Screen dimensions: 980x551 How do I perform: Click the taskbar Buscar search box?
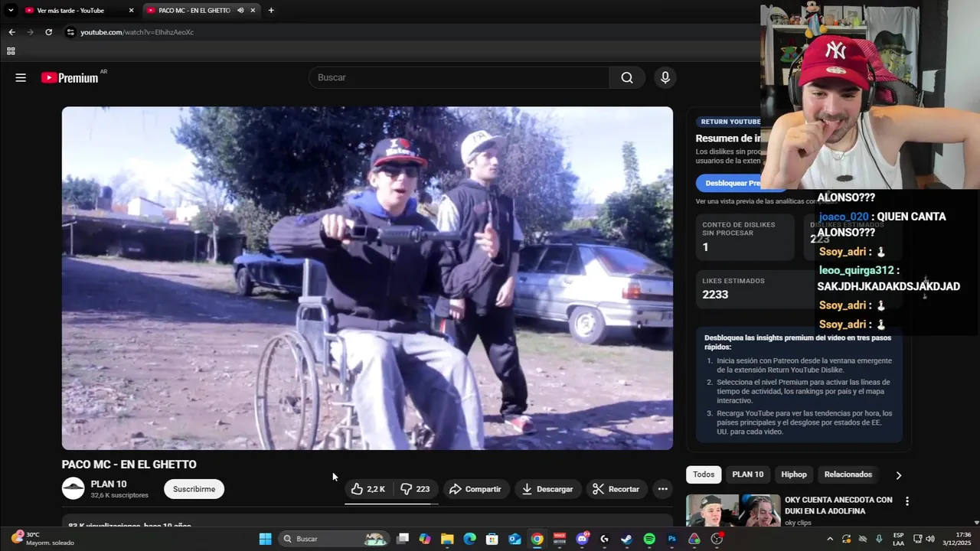click(x=334, y=539)
